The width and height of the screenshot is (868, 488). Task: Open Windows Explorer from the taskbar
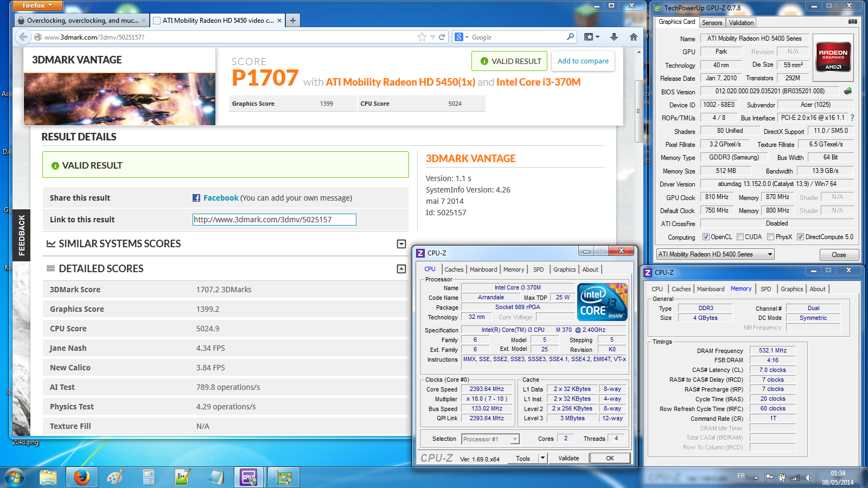(x=48, y=477)
